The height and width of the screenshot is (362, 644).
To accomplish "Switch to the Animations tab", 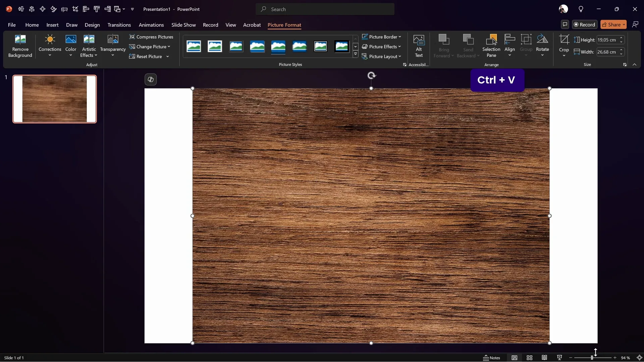I will pyautogui.click(x=151, y=25).
